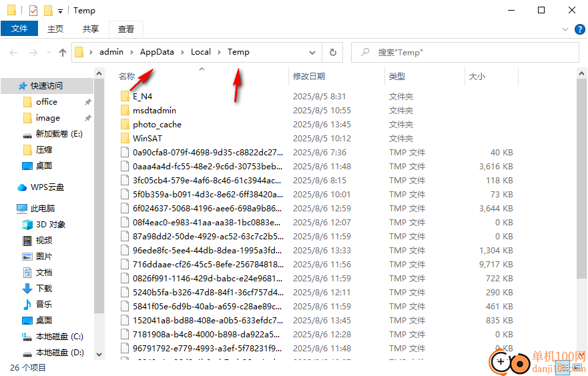Viewport: 588px width, 376px height.
Task: Open the 图片 library icon
Action: (x=27, y=257)
